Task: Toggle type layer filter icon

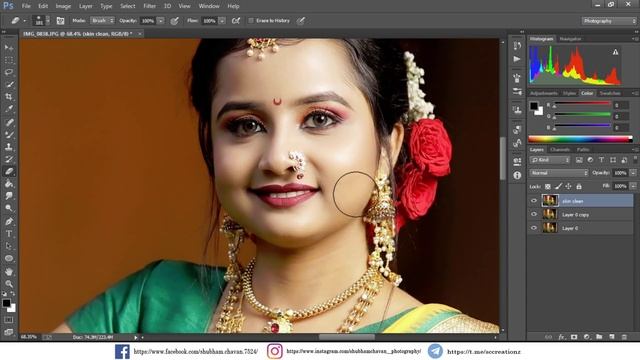Action: pos(601,160)
